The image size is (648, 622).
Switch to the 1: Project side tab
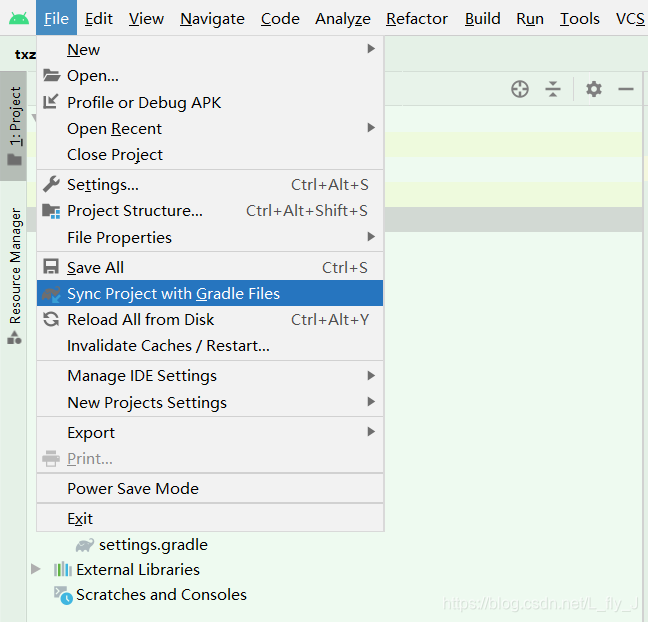(x=14, y=126)
